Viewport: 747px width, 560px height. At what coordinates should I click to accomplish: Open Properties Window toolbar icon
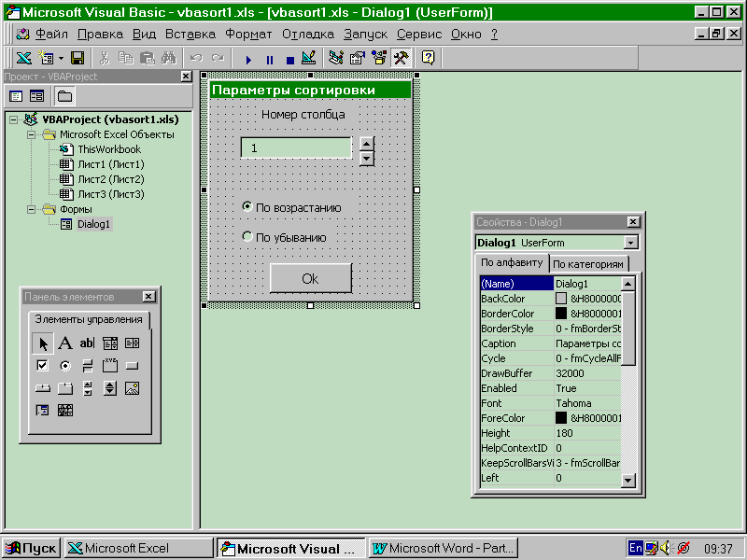coord(358,58)
